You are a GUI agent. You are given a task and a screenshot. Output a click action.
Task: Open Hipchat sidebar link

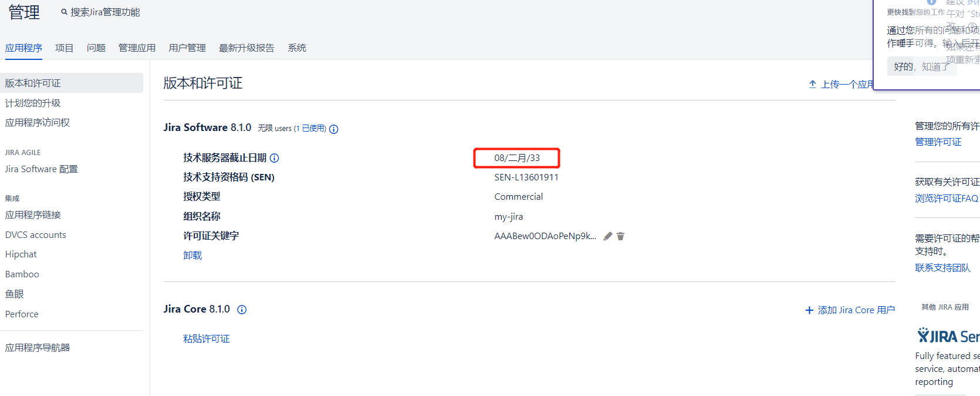click(21, 254)
